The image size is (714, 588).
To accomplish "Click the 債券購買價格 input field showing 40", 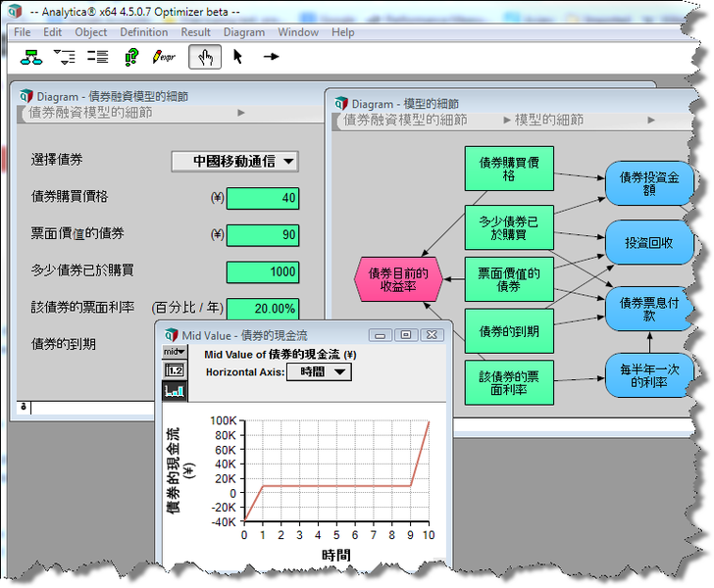I will pyautogui.click(x=263, y=198).
